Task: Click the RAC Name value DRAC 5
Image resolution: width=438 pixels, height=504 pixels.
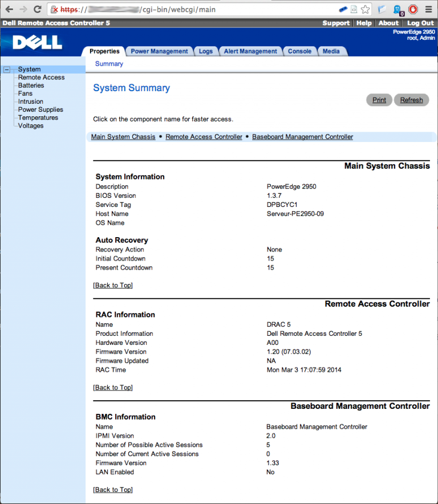Action: point(278,324)
